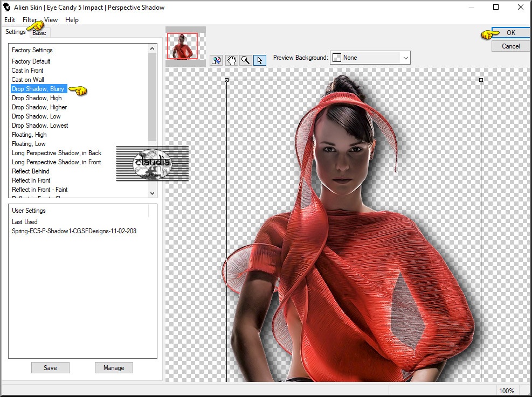The width and height of the screenshot is (532, 397).
Task: Select the Reflect Behind preset
Action: (31, 171)
